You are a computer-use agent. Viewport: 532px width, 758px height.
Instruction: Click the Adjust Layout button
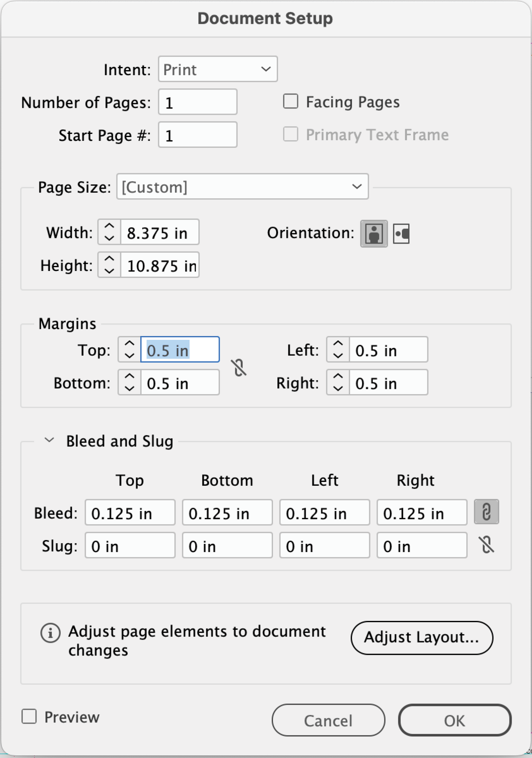(422, 637)
